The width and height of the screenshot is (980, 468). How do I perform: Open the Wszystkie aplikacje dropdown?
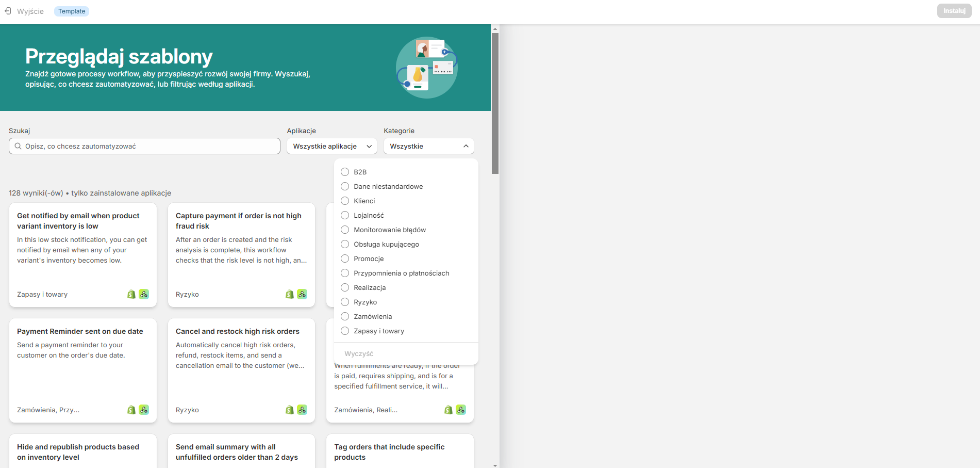(332, 146)
